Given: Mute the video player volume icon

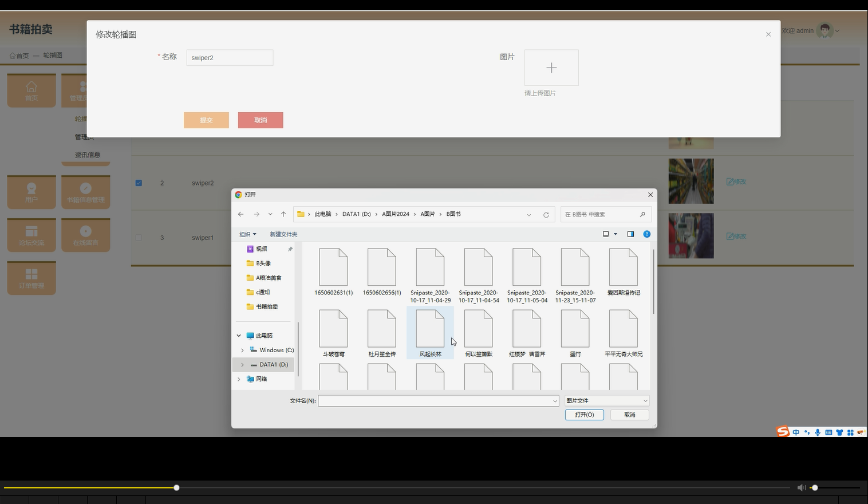Looking at the screenshot, I should [x=801, y=487].
